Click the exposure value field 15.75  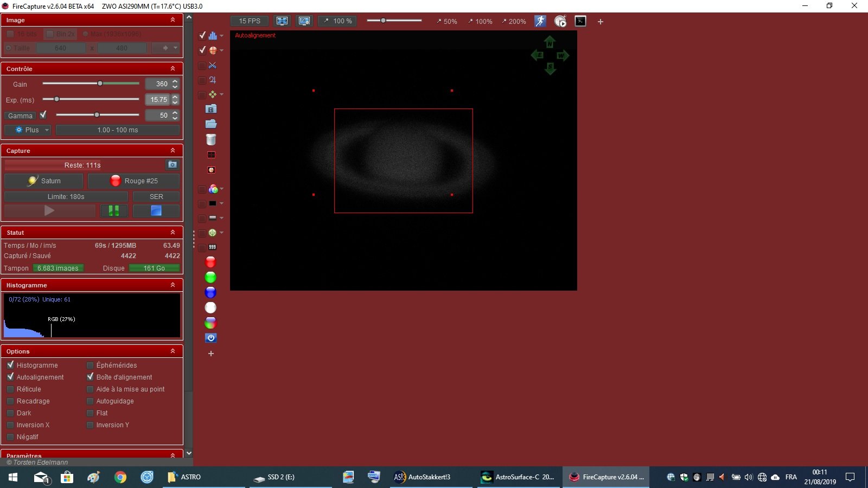point(158,100)
